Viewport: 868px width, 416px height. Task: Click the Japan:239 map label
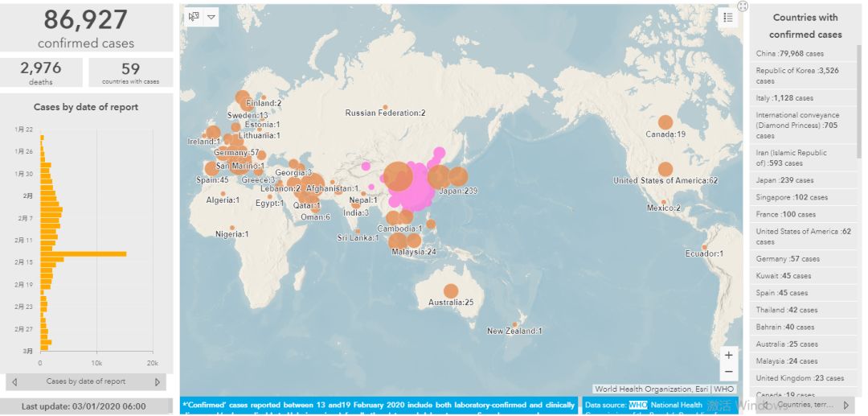[458, 192]
